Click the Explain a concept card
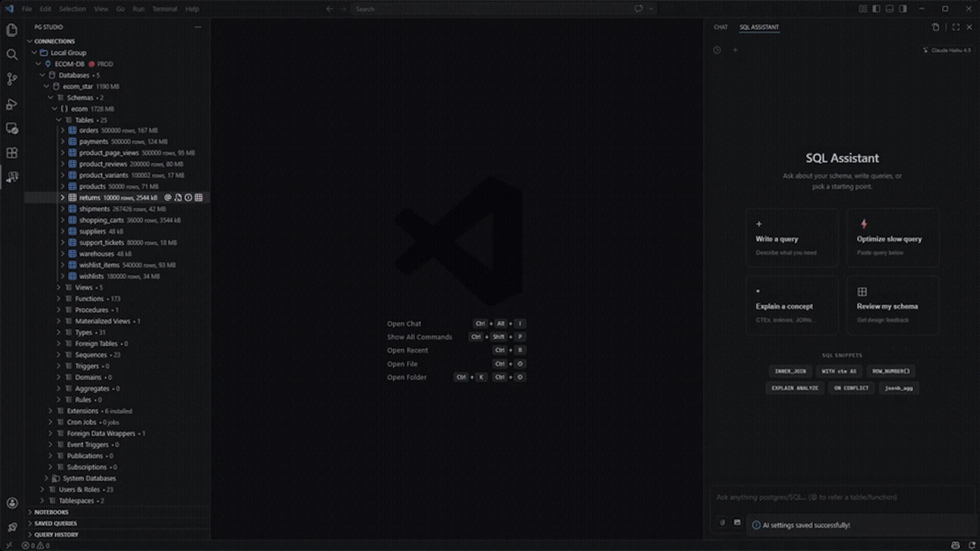Image resolution: width=980 pixels, height=551 pixels. pyautogui.click(x=792, y=305)
